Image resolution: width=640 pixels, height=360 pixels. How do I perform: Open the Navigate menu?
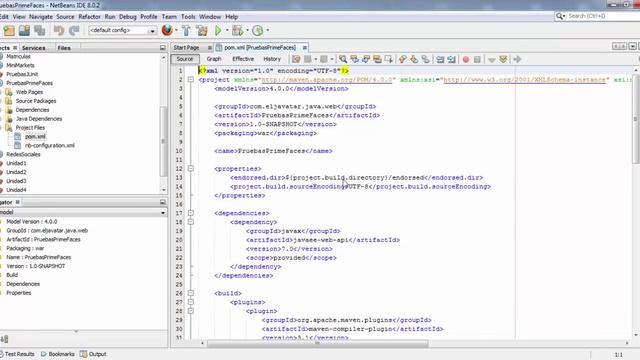point(41,17)
